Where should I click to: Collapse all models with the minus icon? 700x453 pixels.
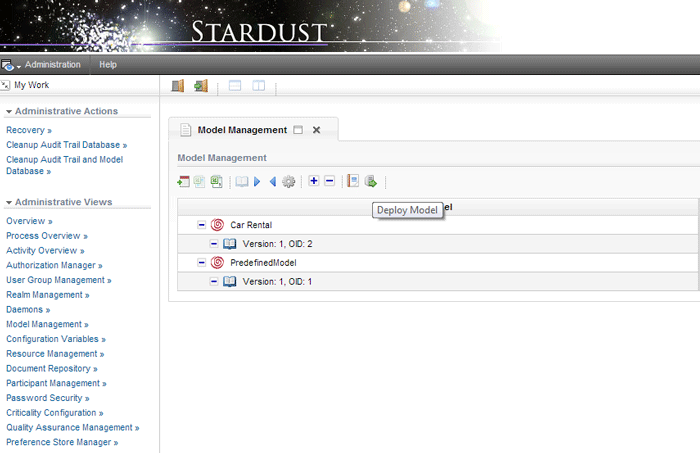click(329, 181)
